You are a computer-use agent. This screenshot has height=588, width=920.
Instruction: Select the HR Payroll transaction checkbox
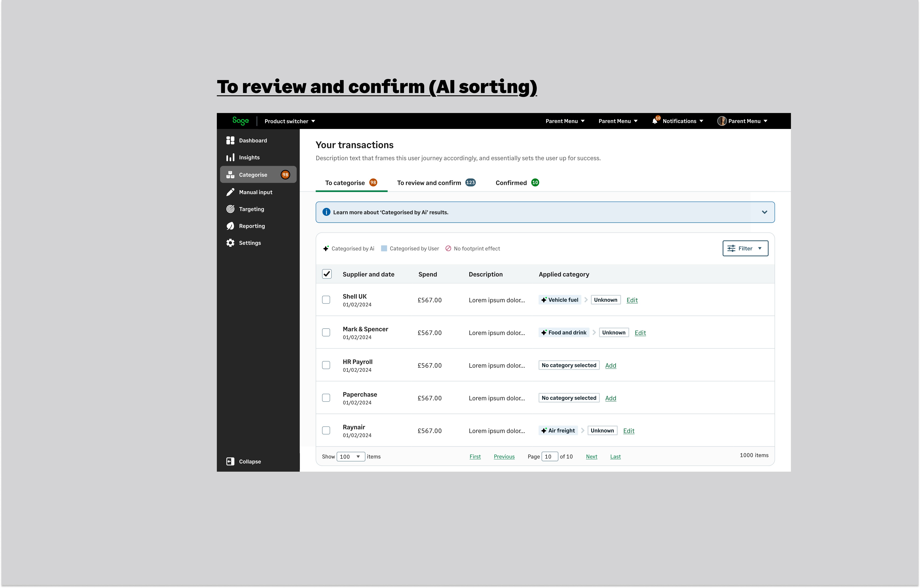(x=326, y=365)
